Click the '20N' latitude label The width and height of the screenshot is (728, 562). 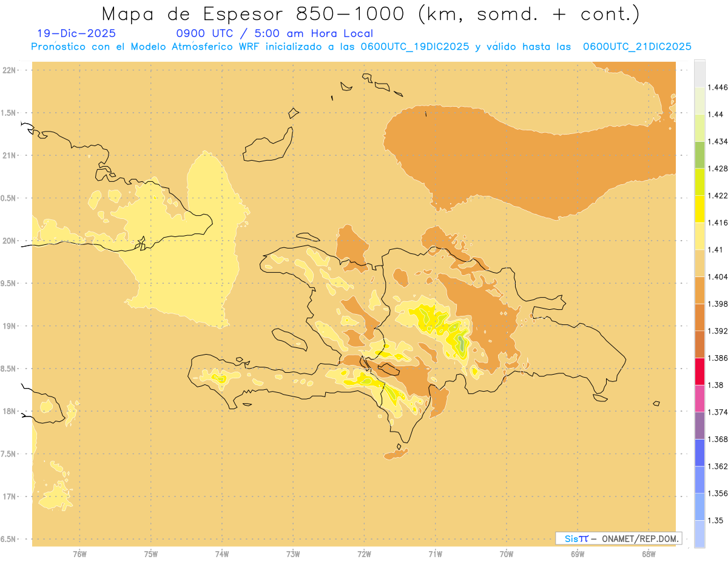10,241
